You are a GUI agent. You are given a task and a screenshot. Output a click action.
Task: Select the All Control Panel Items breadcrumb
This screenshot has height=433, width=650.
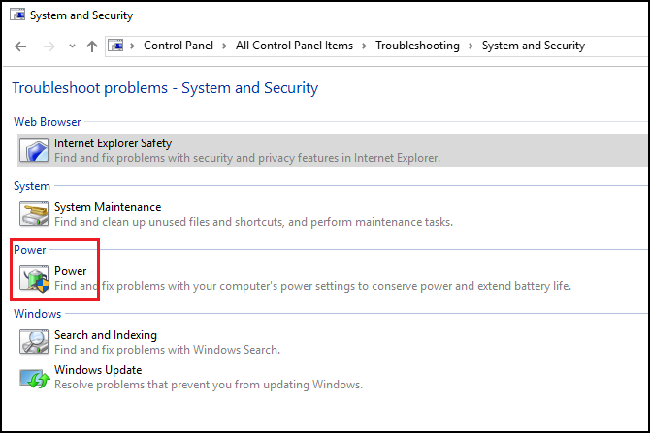point(294,46)
